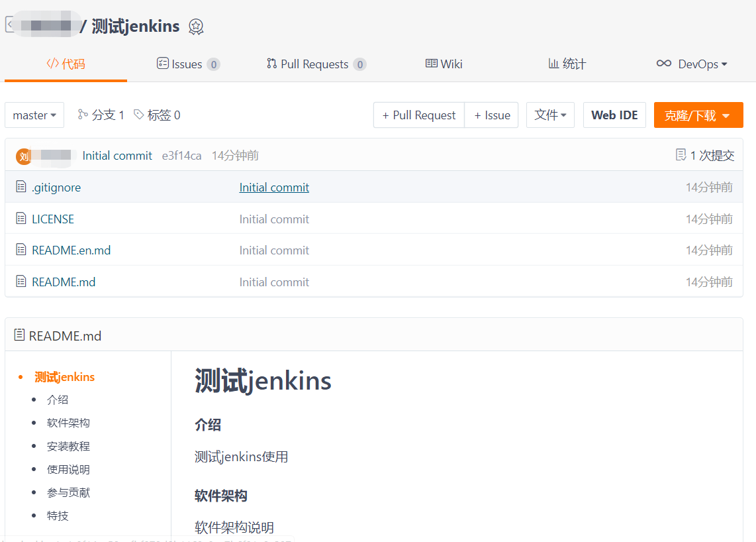756x542 pixels.
Task: Click the 刘 user avatar
Action: 24,156
